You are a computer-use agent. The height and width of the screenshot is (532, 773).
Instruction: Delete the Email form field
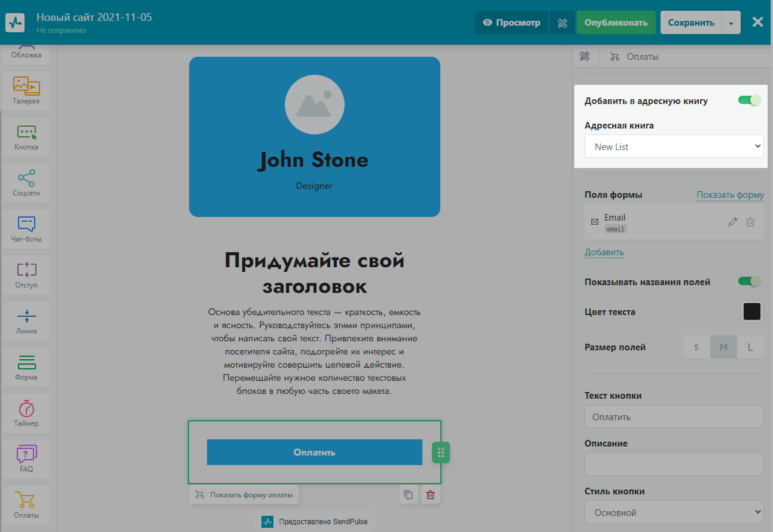750,222
